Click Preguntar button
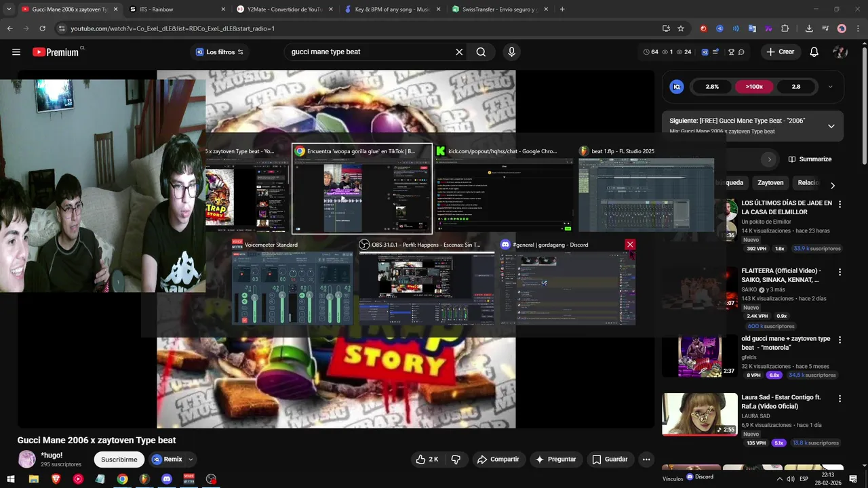868x488 pixels. coord(555,459)
